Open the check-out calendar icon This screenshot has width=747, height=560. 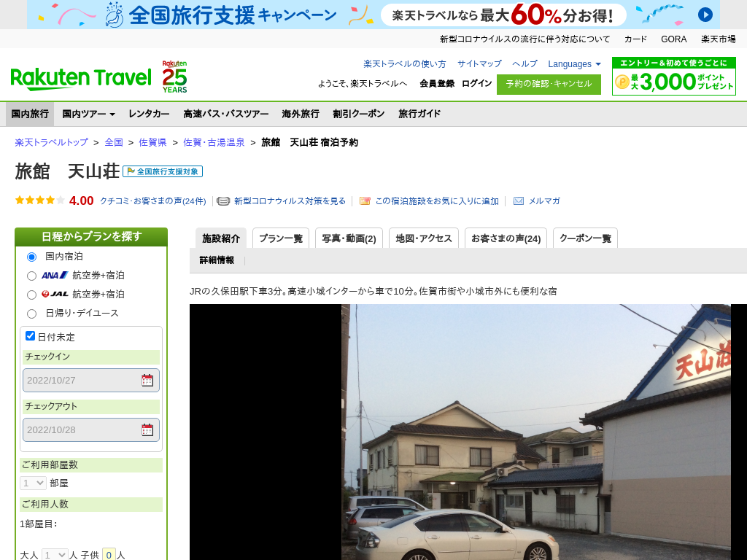[147, 429]
